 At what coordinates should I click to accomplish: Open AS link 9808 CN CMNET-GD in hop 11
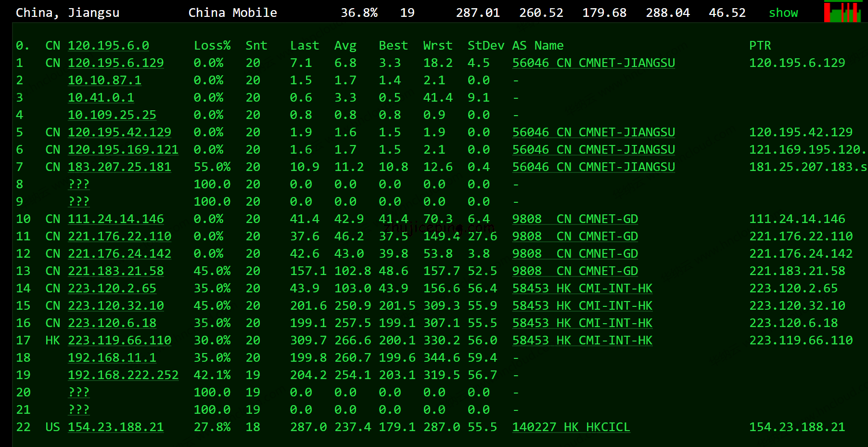575,237
